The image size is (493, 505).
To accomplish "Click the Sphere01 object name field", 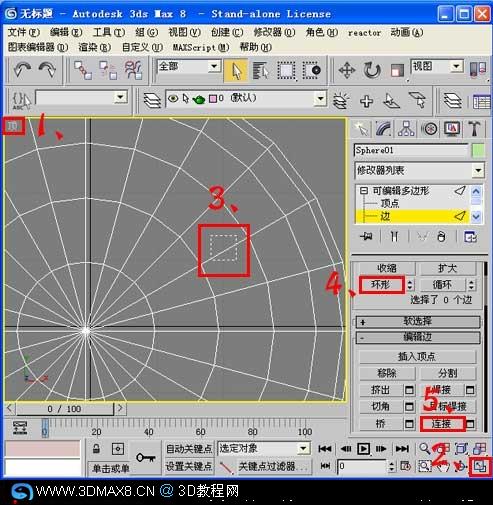I will pyautogui.click(x=411, y=150).
